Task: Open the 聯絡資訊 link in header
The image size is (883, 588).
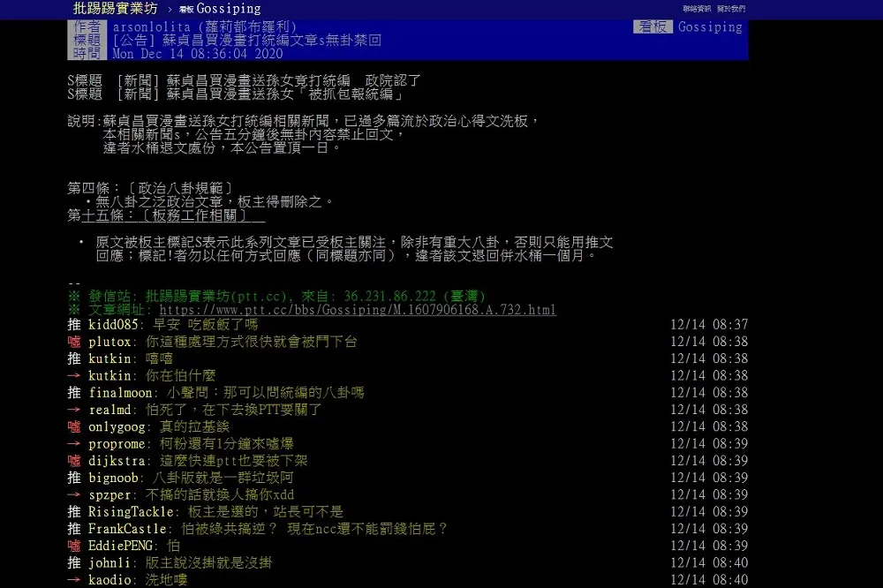Action: point(697,9)
